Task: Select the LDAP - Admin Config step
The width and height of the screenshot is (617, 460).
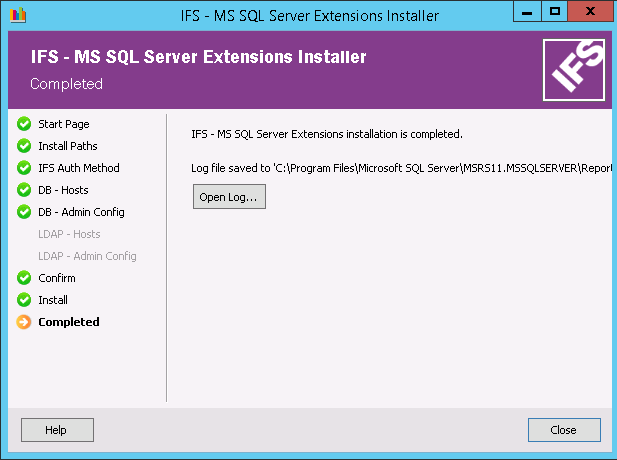Action: tap(87, 256)
